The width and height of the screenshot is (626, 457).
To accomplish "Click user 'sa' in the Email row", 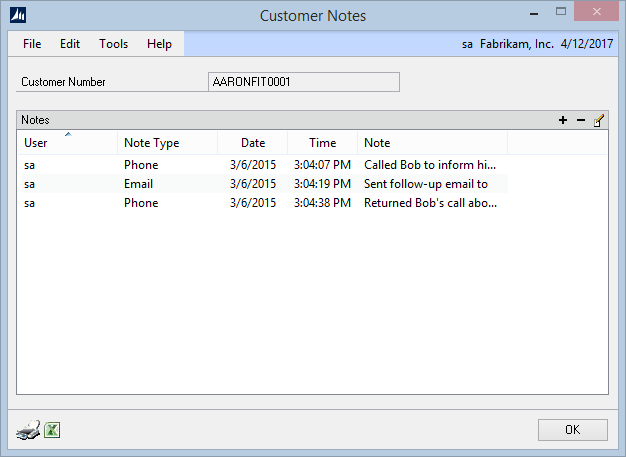I will point(29,184).
